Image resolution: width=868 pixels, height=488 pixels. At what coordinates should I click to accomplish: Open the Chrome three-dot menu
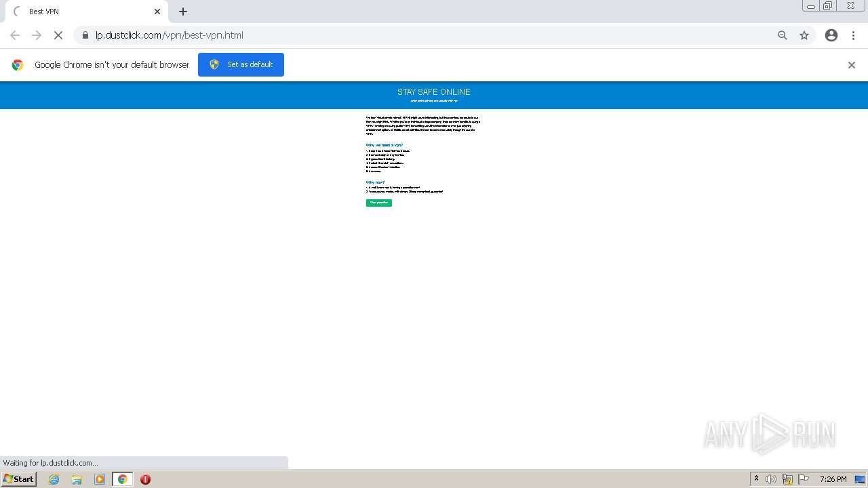click(853, 35)
